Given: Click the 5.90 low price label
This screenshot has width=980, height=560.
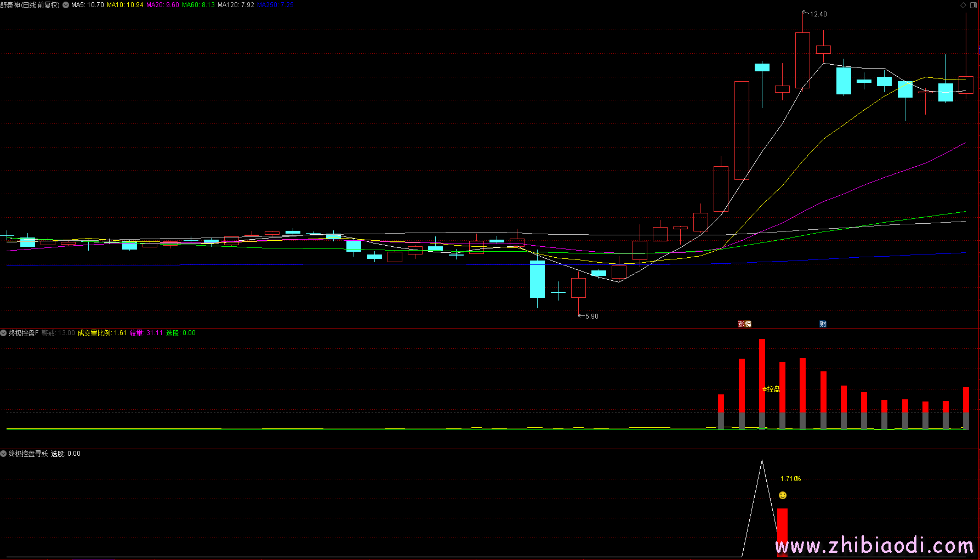Looking at the screenshot, I should coord(592,316).
